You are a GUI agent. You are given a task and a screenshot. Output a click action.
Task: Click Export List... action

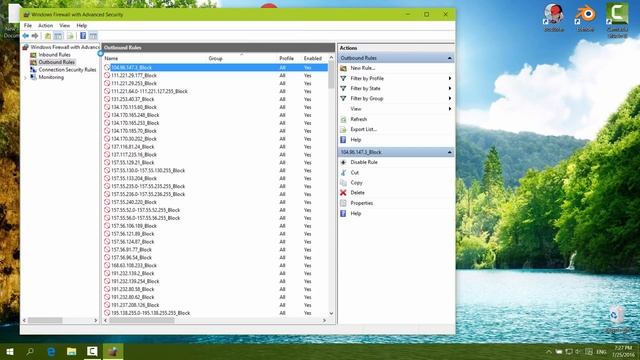363,129
